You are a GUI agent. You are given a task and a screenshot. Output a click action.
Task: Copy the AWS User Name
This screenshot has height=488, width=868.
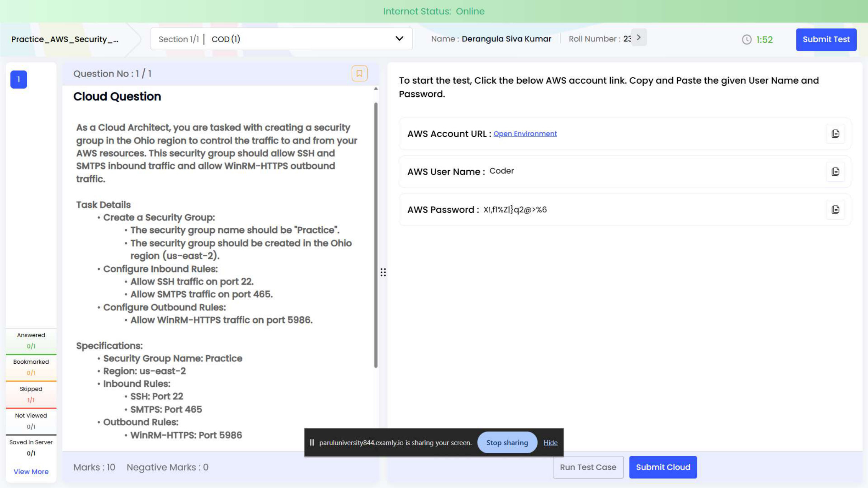pos(835,172)
